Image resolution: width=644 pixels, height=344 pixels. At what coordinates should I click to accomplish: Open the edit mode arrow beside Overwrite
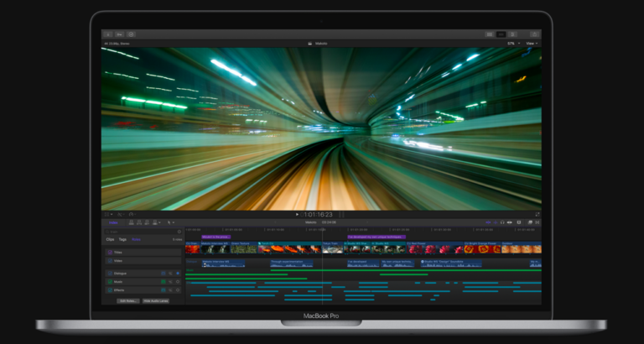tap(160, 222)
